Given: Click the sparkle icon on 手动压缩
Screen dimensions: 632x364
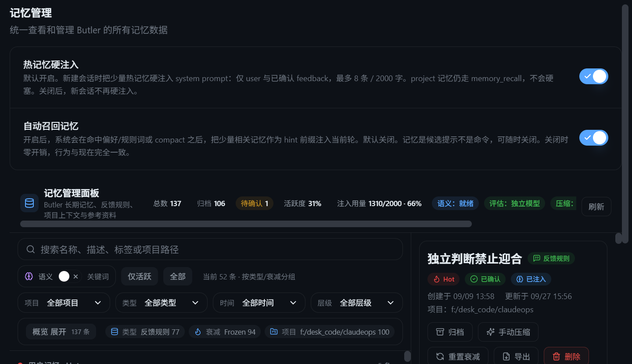Looking at the screenshot, I should point(491,332).
